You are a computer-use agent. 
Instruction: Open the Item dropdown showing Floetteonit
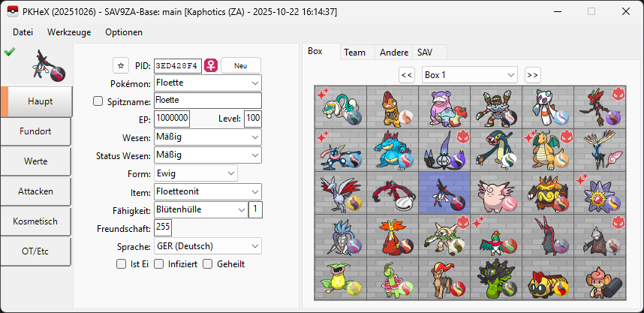208,191
